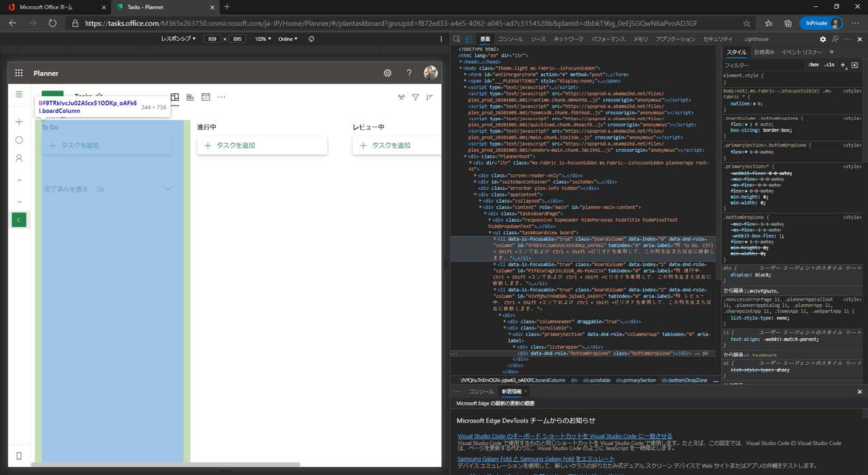Show more style pane tabs chevron
Viewport: 868px width, 475px height.
point(831,52)
